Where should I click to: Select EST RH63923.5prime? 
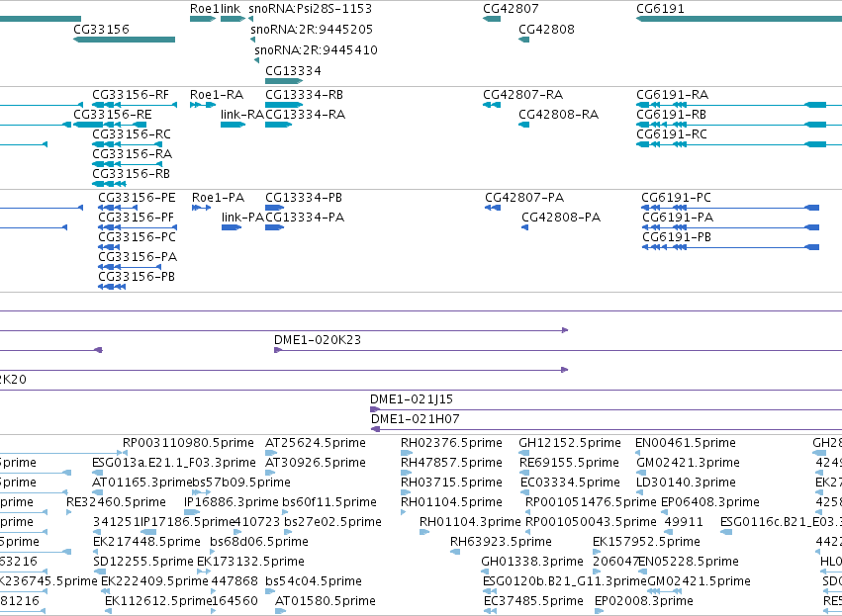pyautogui.click(x=501, y=542)
